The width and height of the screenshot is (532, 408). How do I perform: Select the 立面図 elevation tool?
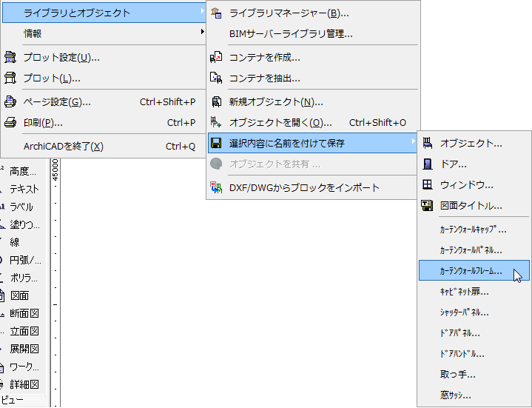click(x=22, y=331)
